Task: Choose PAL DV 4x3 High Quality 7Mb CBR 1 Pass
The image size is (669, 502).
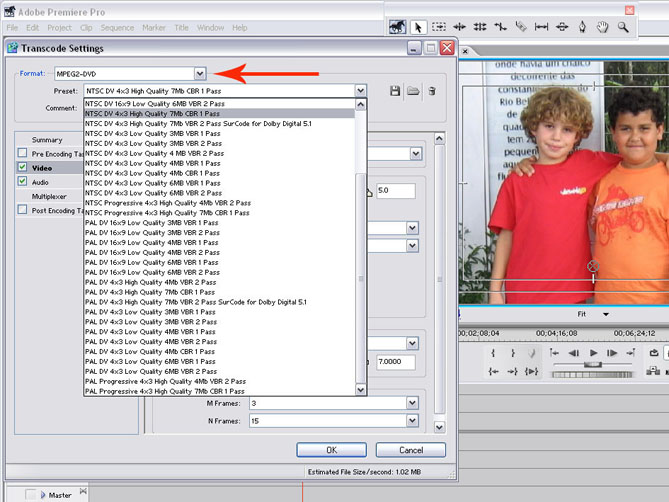Action: (x=150, y=292)
